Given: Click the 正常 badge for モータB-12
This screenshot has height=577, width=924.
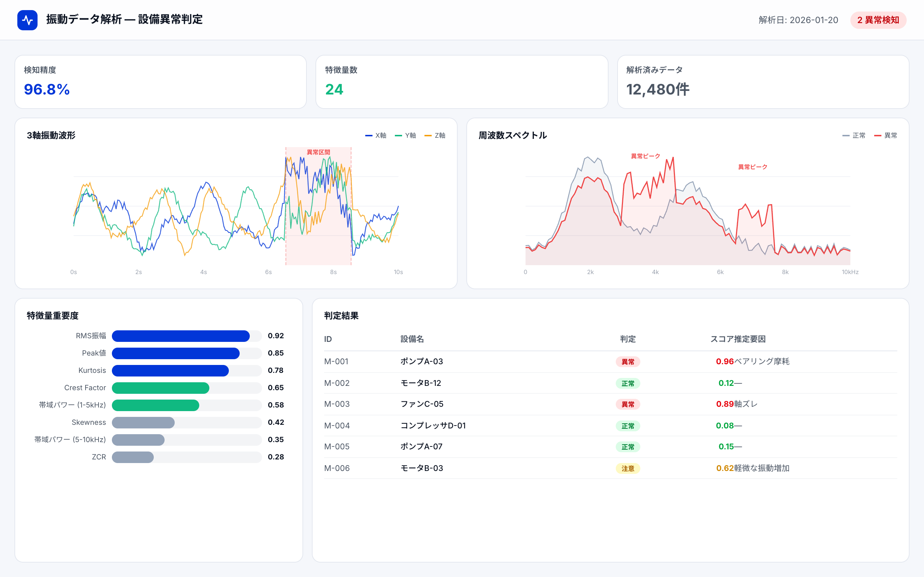Looking at the screenshot, I should 627,383.
